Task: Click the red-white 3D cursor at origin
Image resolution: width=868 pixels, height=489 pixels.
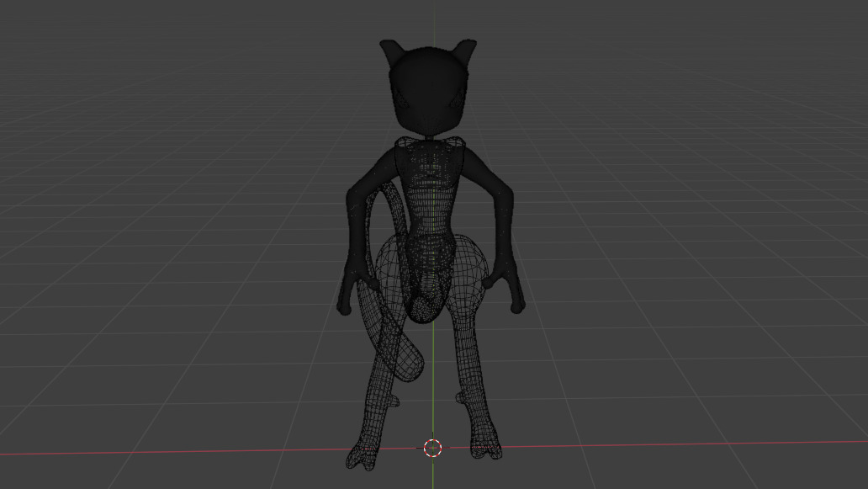Action: (x=433, y=448)
